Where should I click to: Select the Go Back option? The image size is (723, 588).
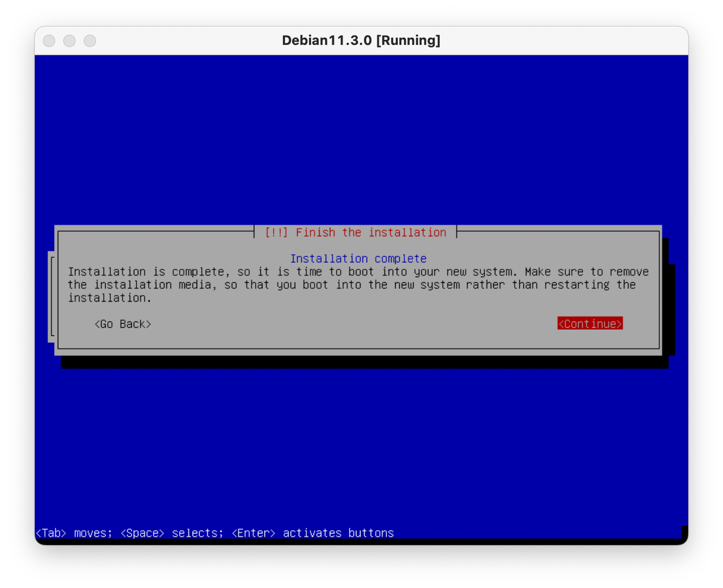tap(123, 324)
